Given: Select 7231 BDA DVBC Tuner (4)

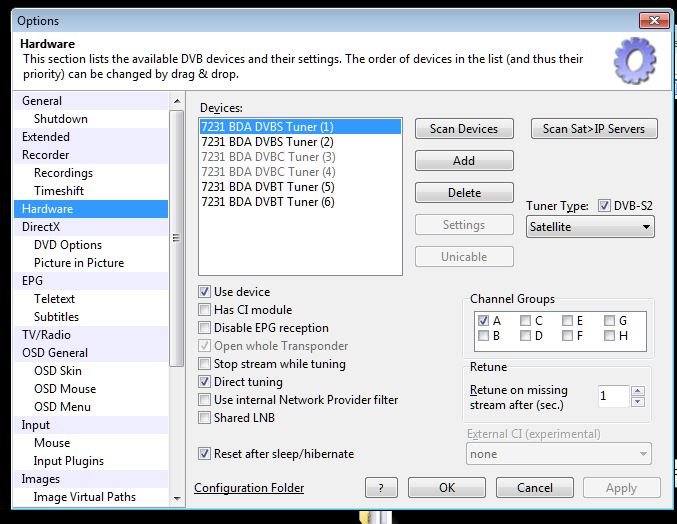Looking at the screenshot, I should click(301, 172).
